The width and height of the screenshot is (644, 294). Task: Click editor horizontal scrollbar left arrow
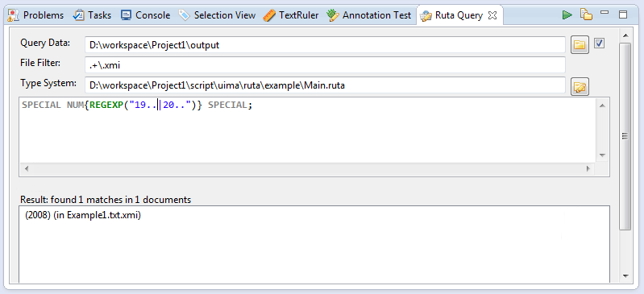coord(27,168)
